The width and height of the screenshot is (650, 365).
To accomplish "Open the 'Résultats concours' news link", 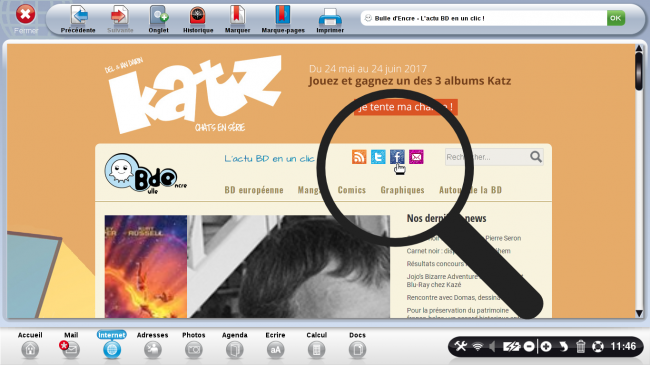I will tap(437, 264).
